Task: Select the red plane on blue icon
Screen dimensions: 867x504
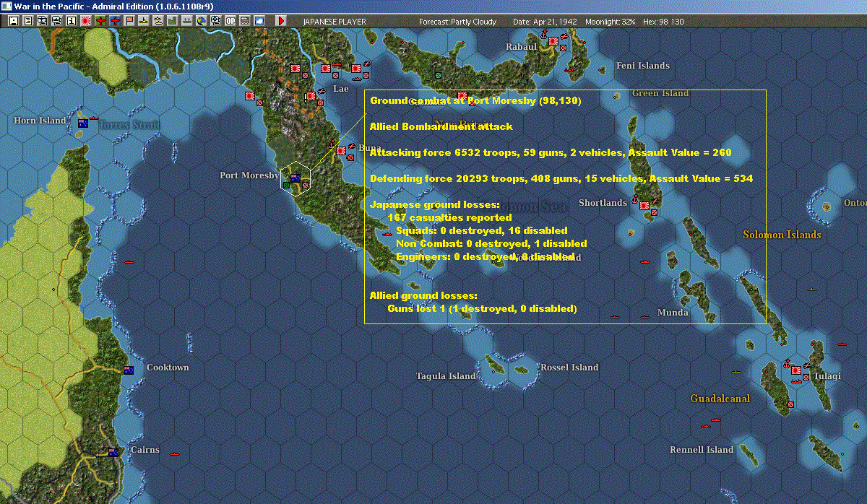Action: coord(115,21)
